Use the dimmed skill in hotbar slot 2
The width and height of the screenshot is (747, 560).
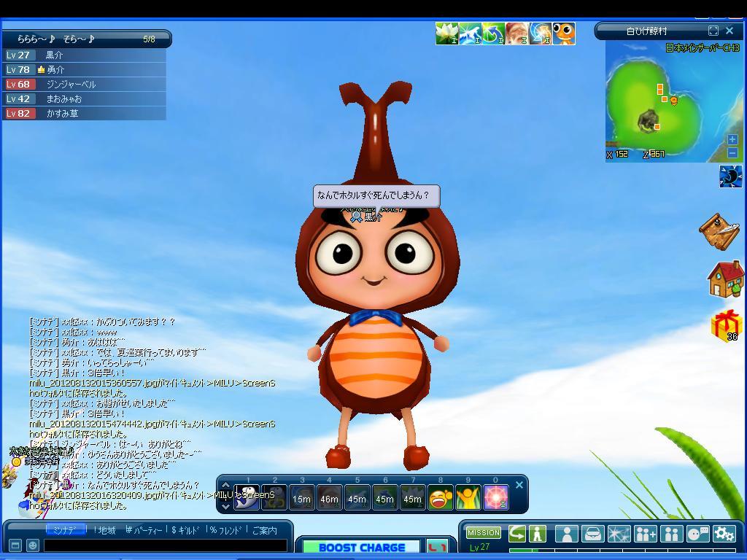pos(274,497)
